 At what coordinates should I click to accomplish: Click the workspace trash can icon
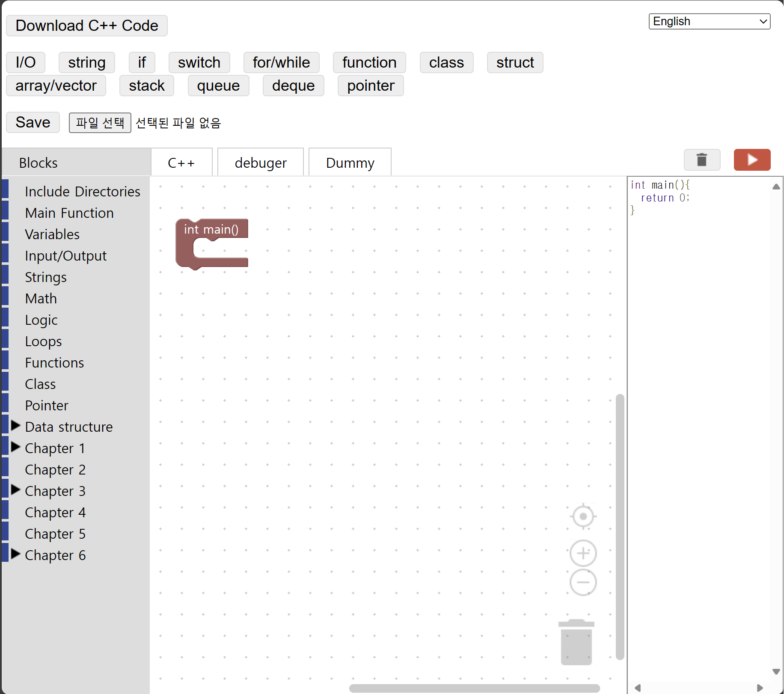(x=576, y=643)
